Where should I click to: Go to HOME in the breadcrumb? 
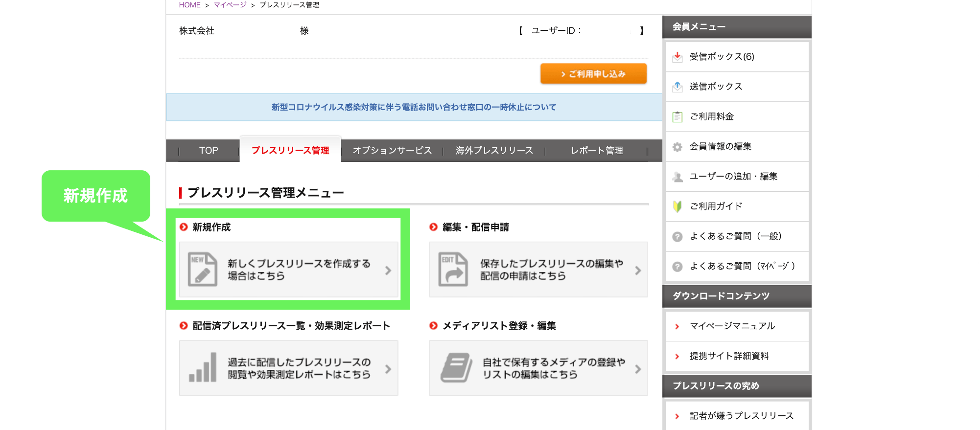tap(189, 5)
